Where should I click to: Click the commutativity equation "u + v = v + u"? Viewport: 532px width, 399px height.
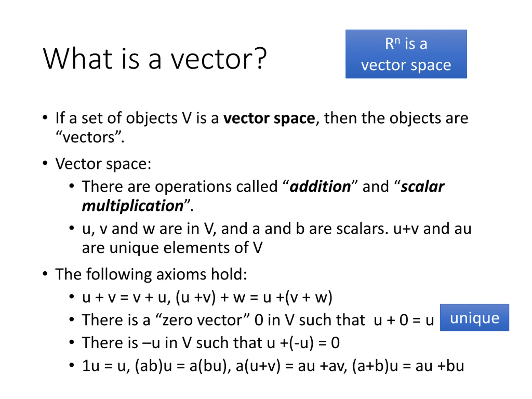click(x=124, y=297)
